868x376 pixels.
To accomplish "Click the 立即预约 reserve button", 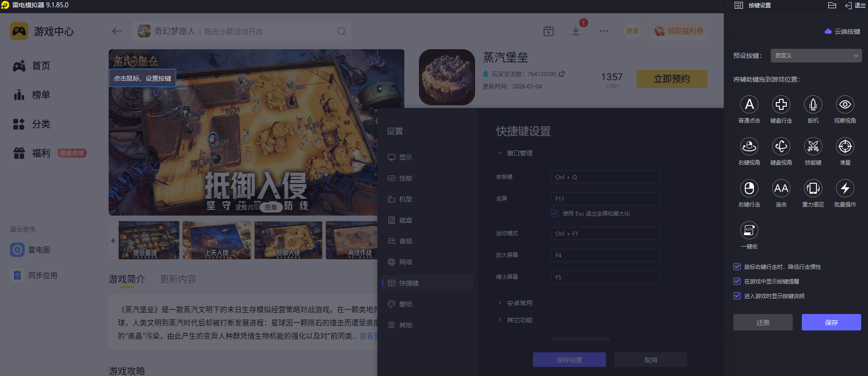I will [x=672, y=79].
